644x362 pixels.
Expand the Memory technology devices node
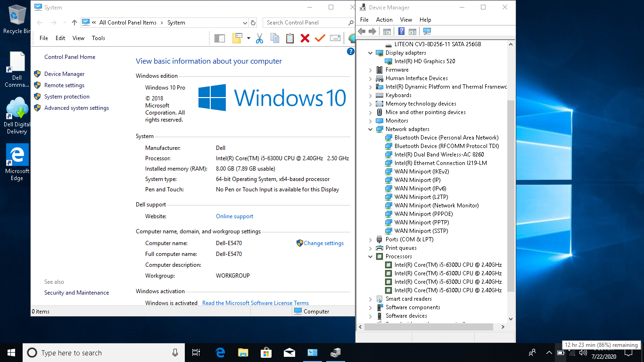pyautogui.click(x=371, y=104)
